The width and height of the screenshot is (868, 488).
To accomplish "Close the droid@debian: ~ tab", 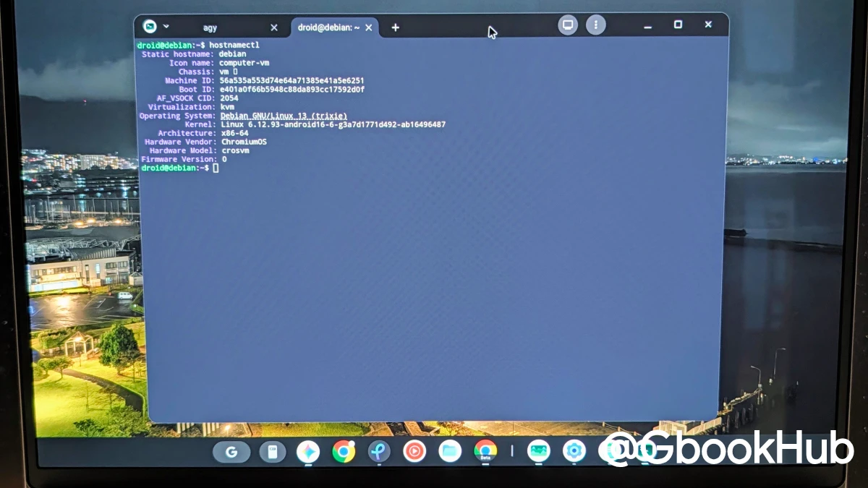I will [x=368, y=27].
